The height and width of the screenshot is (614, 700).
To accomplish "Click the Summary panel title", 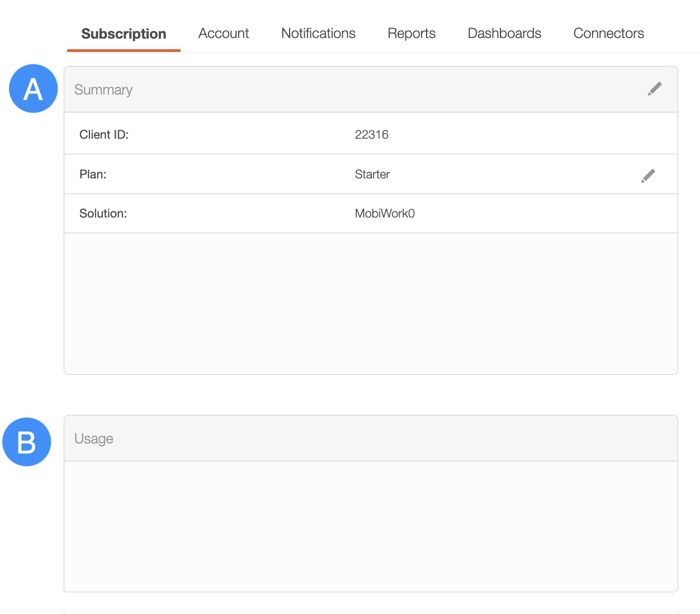I will click(103, 90).
